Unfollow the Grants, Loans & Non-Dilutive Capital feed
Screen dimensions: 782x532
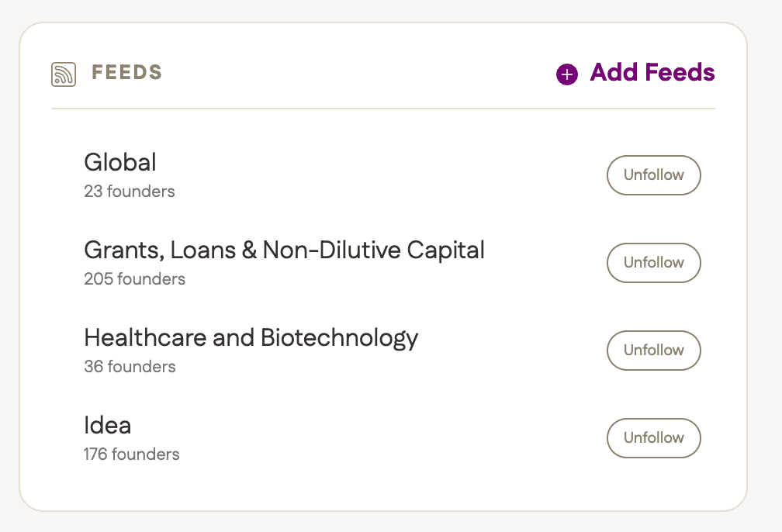[653, 263]
